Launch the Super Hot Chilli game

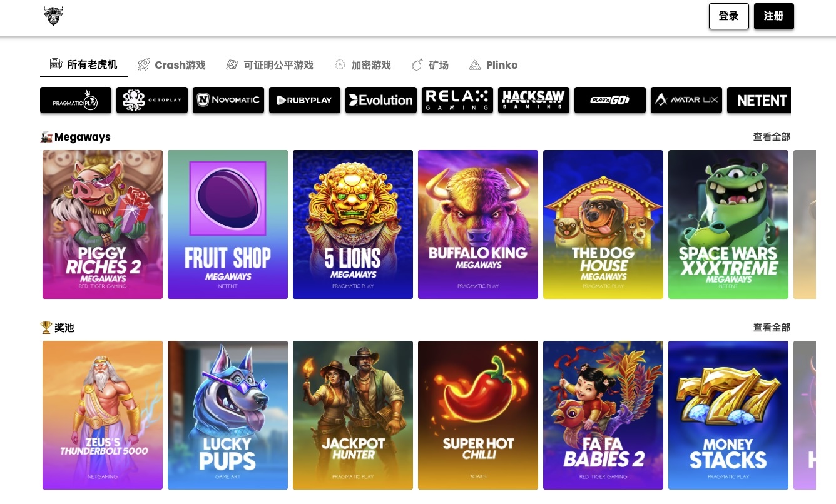(478, 415)
